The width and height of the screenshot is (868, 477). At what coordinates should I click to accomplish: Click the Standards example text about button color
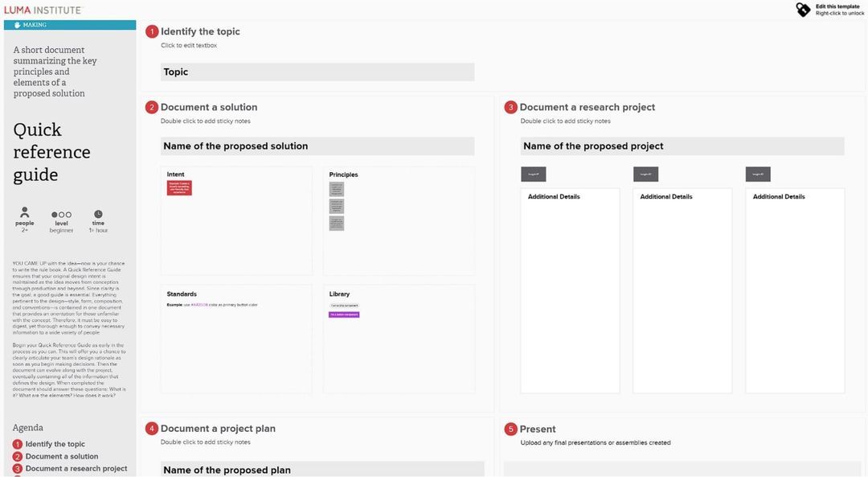pos(212,305)
